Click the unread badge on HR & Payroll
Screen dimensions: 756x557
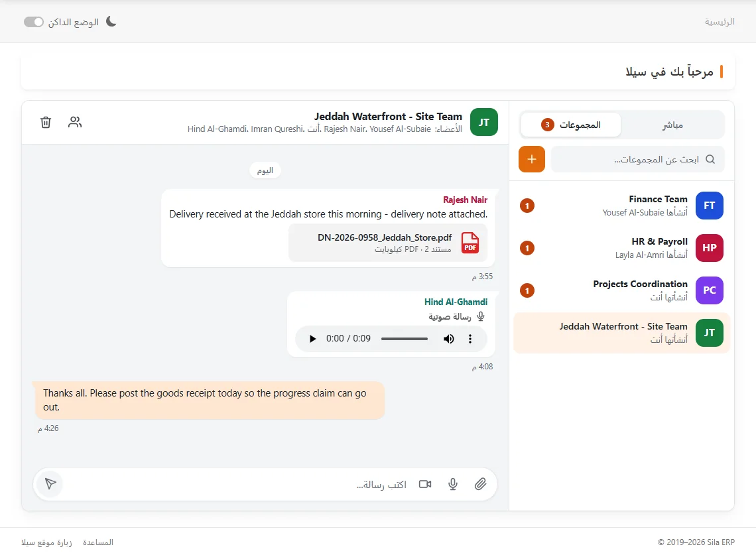527,249
